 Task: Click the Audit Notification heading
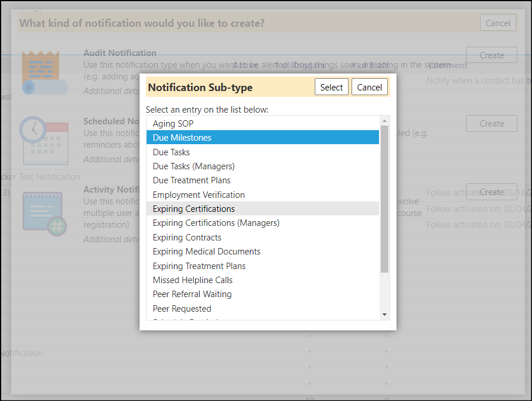(x=120, y=53)
